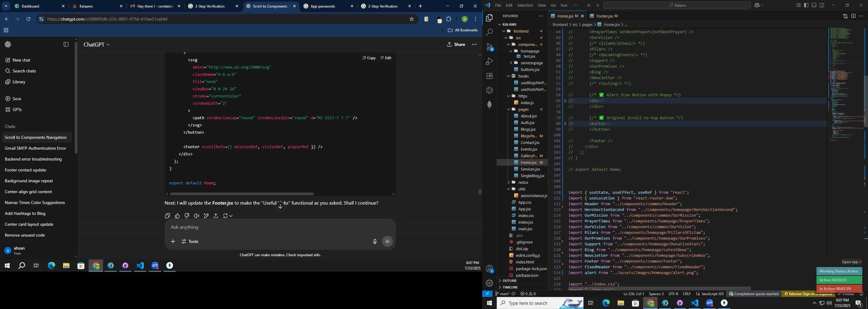
Task: Start ChatGPT voice mode
Action: click(388, 241)
